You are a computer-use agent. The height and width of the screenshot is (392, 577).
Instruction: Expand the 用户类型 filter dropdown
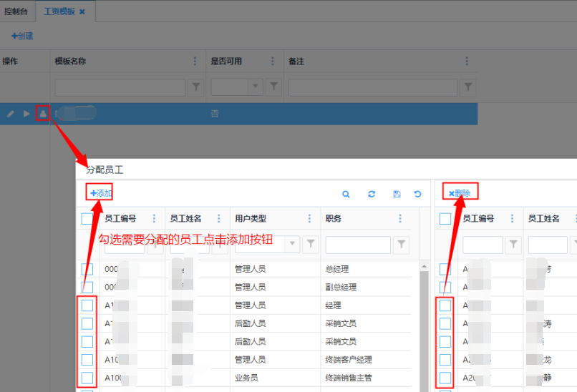pos(293,245)
